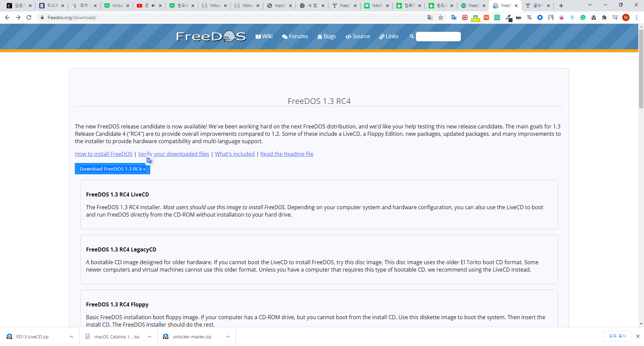Switch to the first VMware tab
Image resolution: width=644 pixels, height=346 pixels.
(215, 6)
